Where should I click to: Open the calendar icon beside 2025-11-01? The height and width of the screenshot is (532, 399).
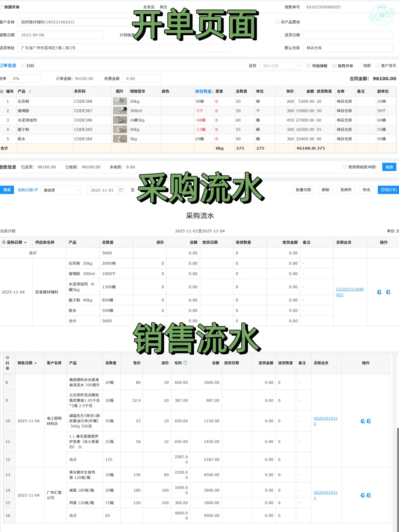pos(122,190)
